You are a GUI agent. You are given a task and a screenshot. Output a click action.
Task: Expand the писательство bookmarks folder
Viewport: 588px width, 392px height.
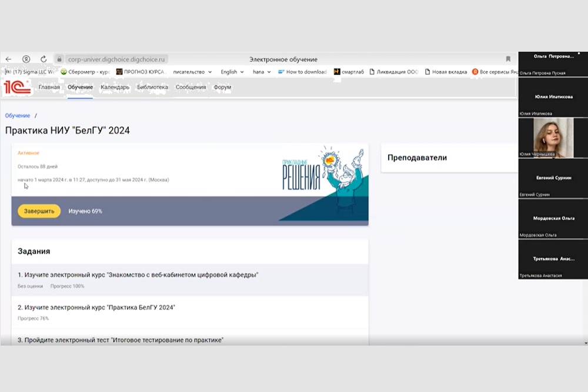[192, 72]
